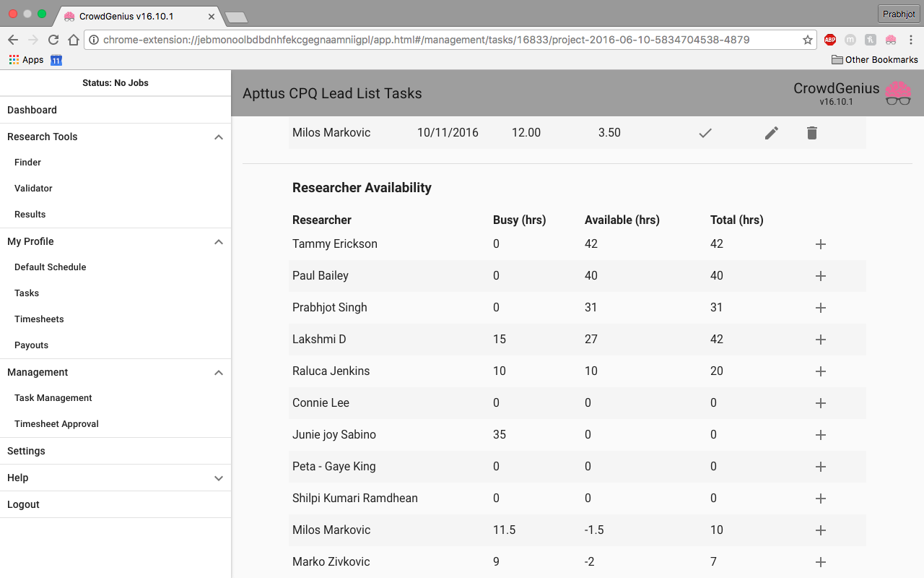Open the browser home page icon

point(74,40)
